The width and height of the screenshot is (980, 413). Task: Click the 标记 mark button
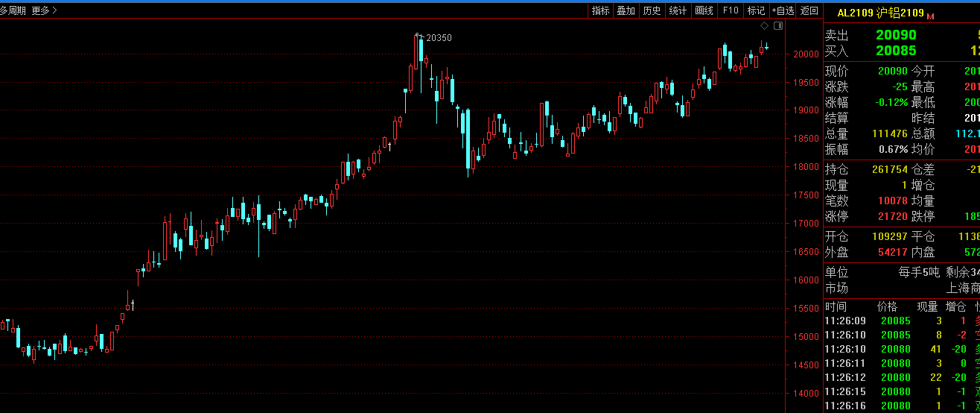pos(756,10)
